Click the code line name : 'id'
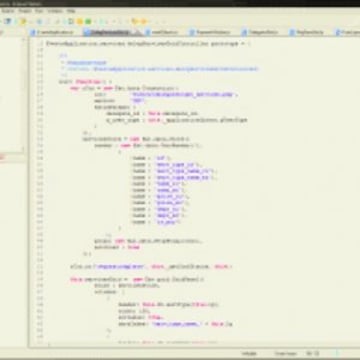This screenshot has height=360, width=360. click(x=151, y=158)
